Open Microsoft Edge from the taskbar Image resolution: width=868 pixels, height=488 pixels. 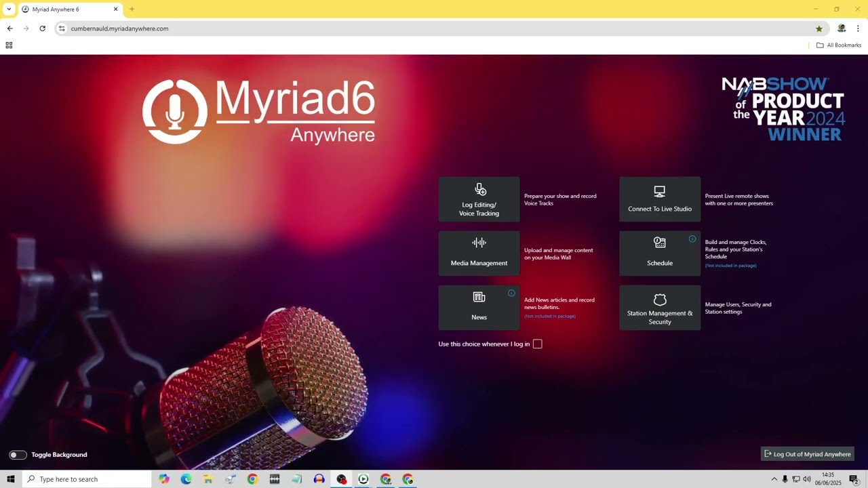pyautogui.click(x=186, y=479)
